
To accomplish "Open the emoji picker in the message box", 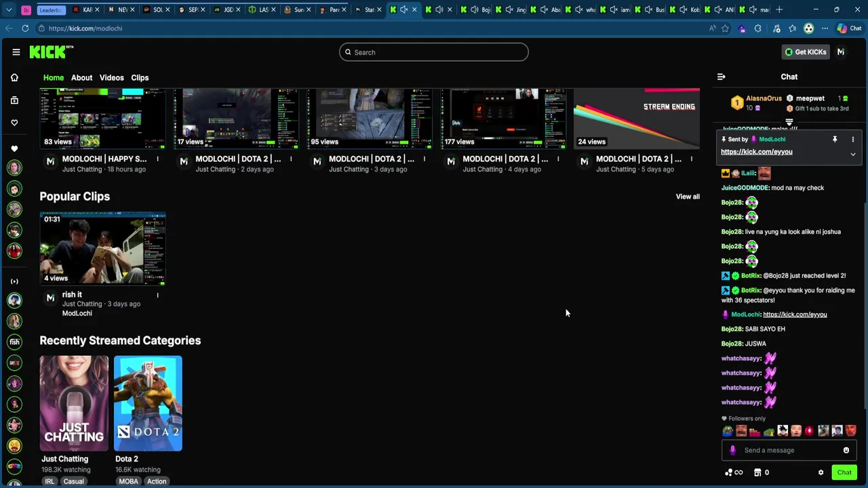I will point(846,450).
